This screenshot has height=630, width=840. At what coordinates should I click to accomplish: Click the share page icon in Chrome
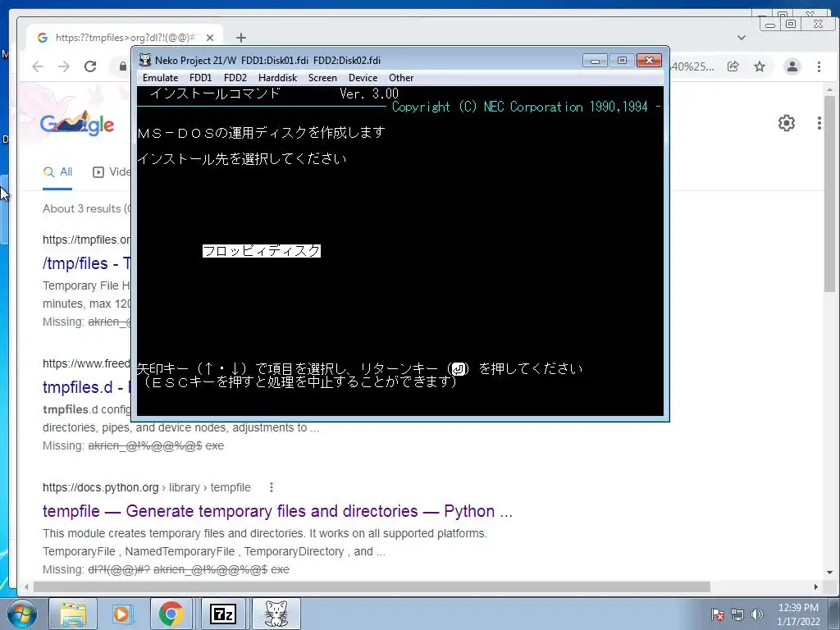pos(733,66)
